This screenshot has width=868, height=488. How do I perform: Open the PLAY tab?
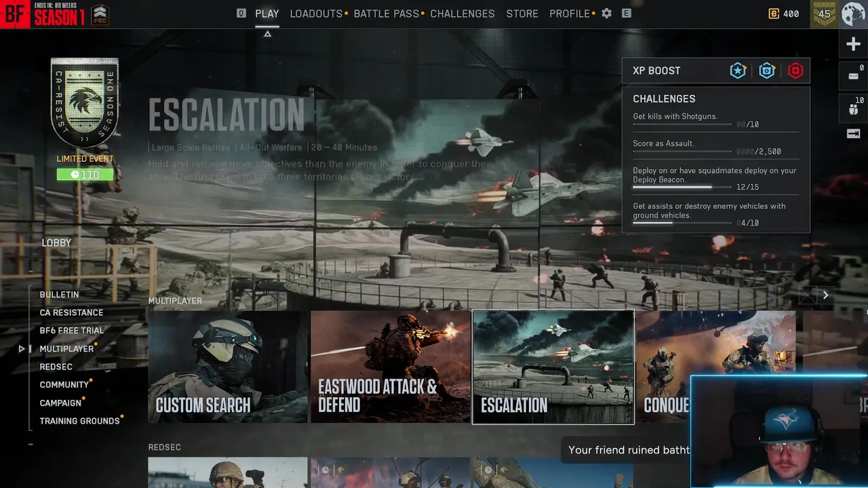point(267,14)
